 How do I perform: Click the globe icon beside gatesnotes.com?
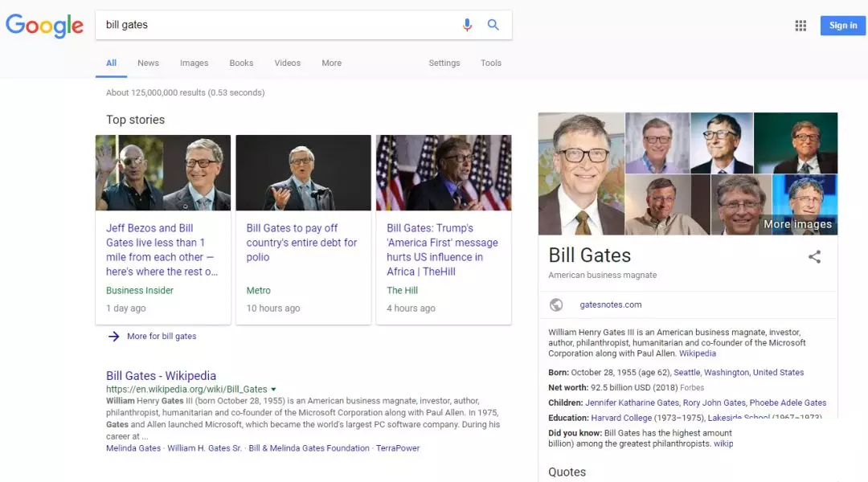pos(556,305)
